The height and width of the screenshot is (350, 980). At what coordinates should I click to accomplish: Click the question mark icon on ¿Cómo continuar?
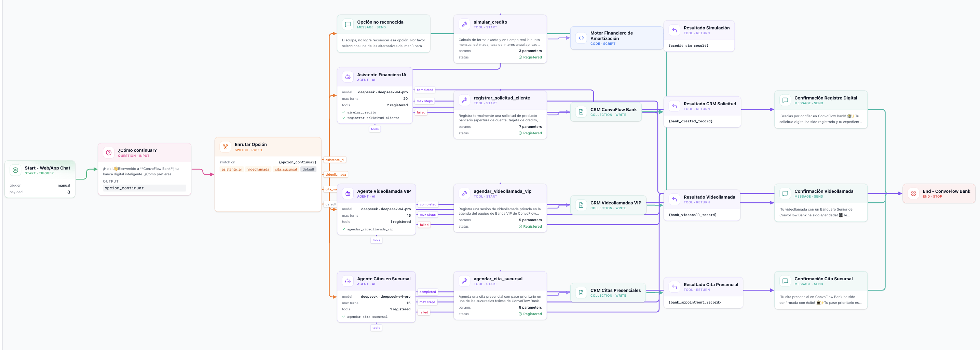pos(109,152)
